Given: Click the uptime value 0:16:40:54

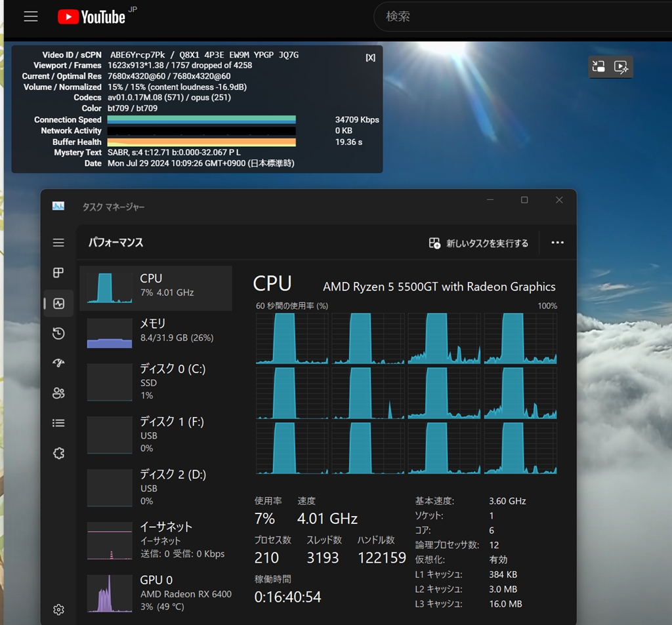Looking at the screenshot, I should (x=287, y=597).
